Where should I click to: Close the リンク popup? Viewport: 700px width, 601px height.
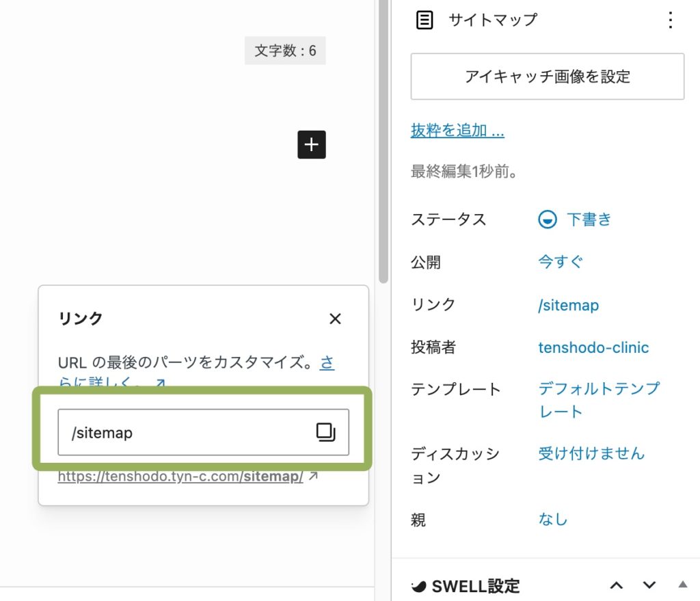coord(335,319)
